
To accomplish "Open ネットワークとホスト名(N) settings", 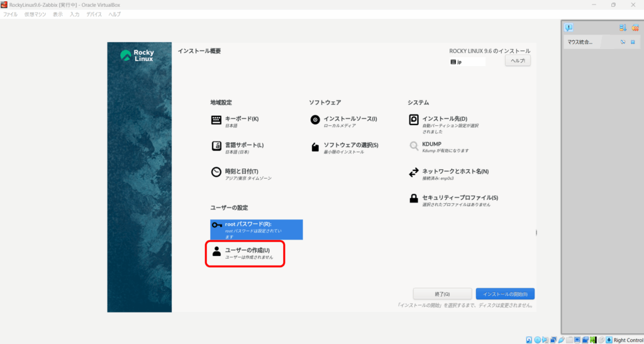I will [448, 174].
